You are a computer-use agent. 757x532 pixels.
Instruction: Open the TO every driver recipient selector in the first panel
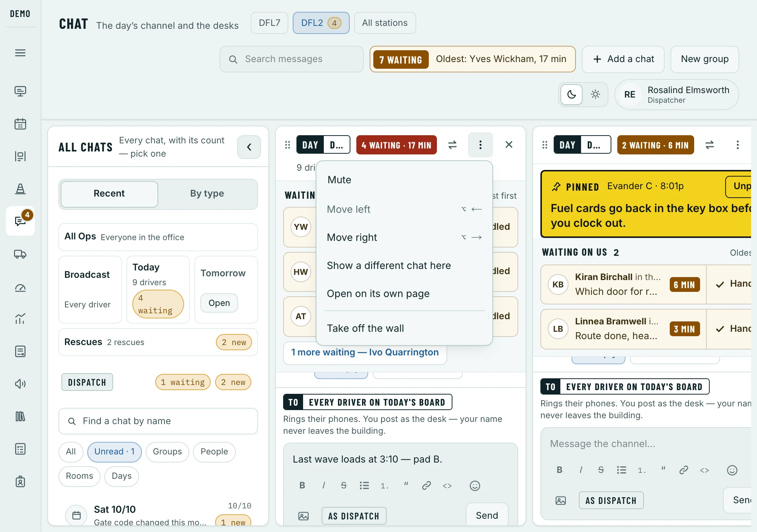pyautogui.click(x=368, y=402)
